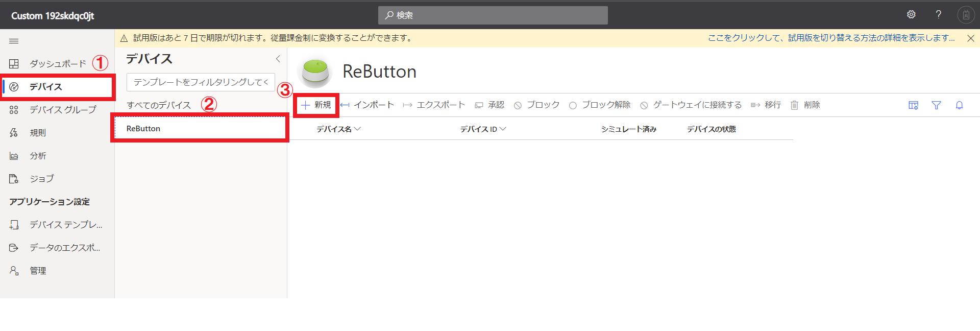980x331 pixels.
Task: Click the 削除 trash button
Action: [x=805, y=105]
